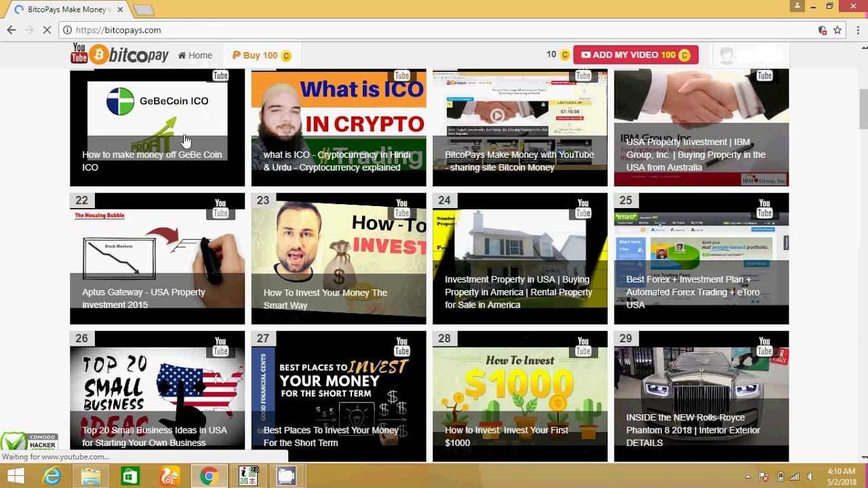The width and height of the screenshot is (868, 488).
Task: Click the Comodo Hacker badge
Action: (x=29, y=441)
